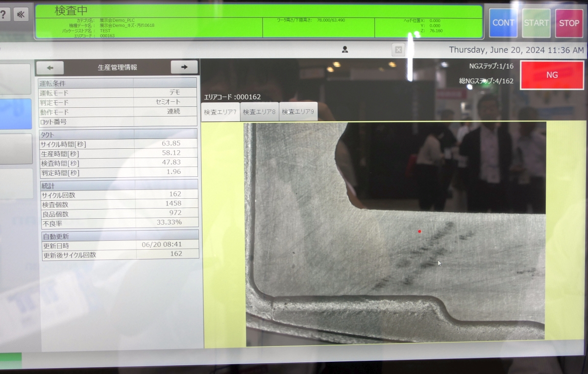Click the grayed X box icon
The height and width of the screenshot is (374, 588).
pos(398,49)
